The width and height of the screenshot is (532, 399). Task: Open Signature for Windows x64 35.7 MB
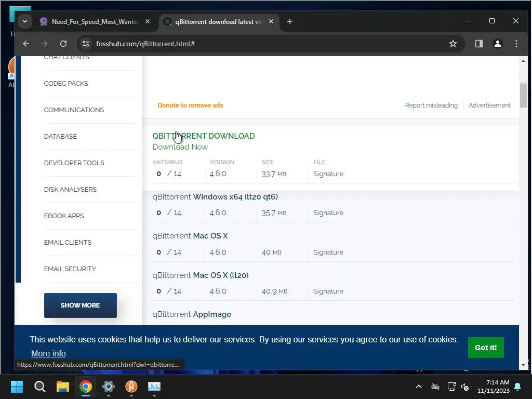(x=328, y=212)
